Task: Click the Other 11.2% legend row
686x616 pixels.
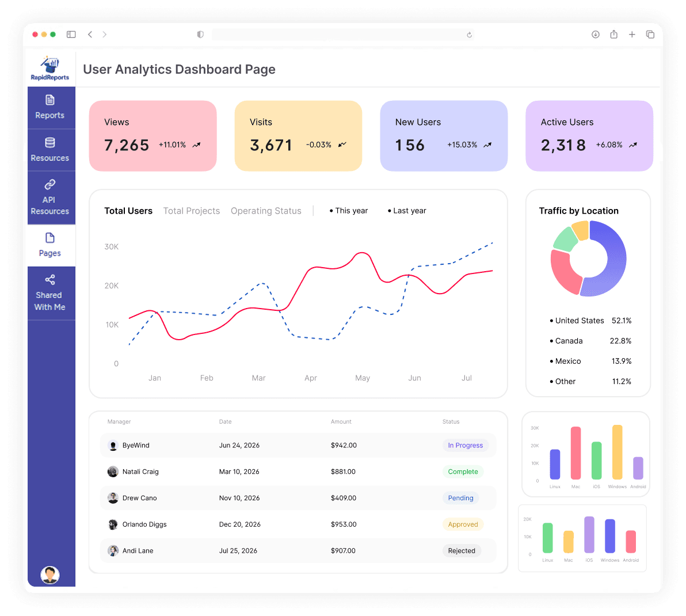Action: coord(590,382)
